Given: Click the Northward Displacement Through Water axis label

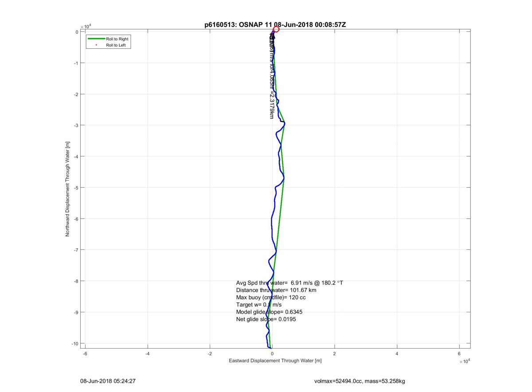Looking at the screenshot, I should (68, 189).
